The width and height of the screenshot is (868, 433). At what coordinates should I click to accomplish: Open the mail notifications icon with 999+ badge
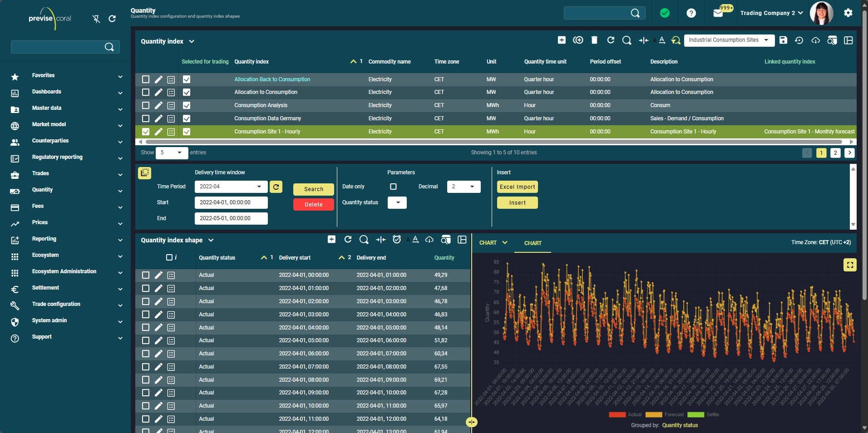[718, 13]
